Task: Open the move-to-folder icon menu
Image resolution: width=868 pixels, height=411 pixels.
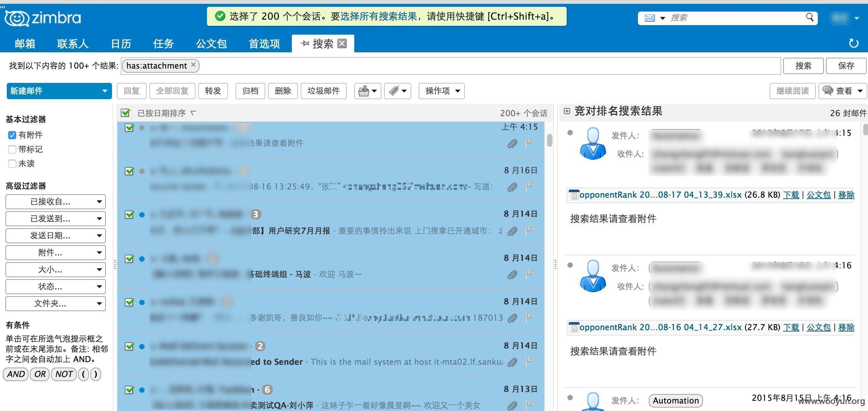Action: [x=367, y=91]
